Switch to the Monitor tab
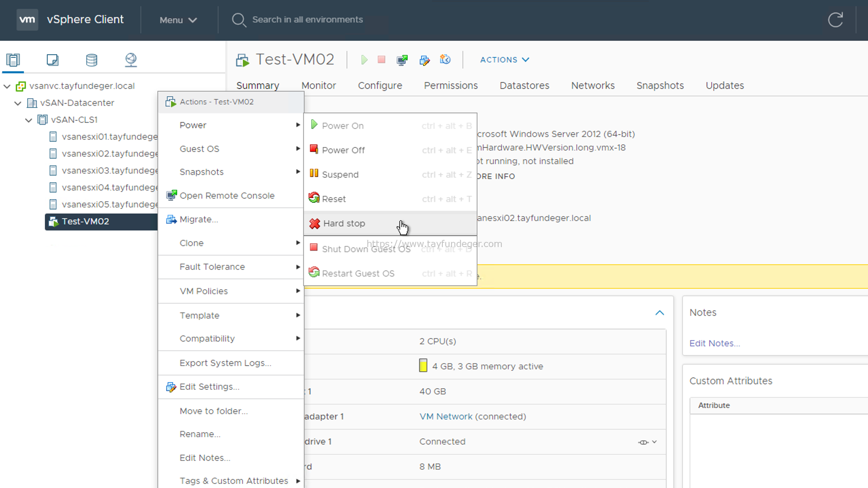The height and width of the screenshot is (488, 868). 319,85
